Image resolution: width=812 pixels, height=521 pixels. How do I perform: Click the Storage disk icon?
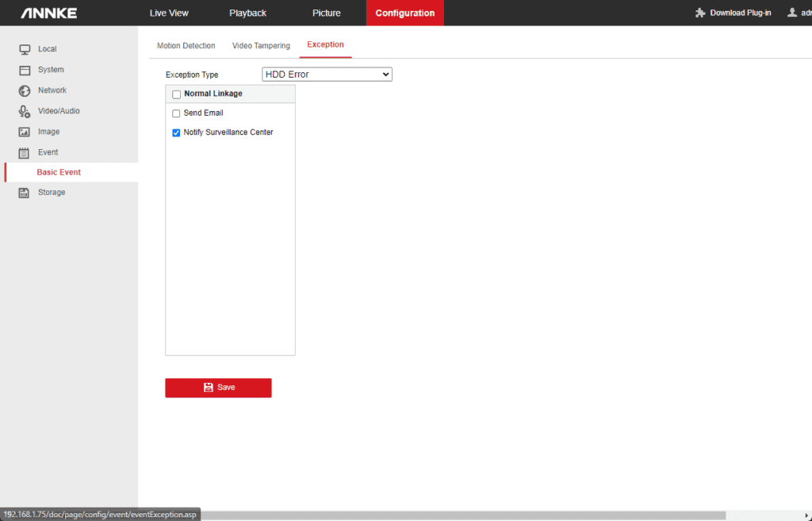[25, 193]
